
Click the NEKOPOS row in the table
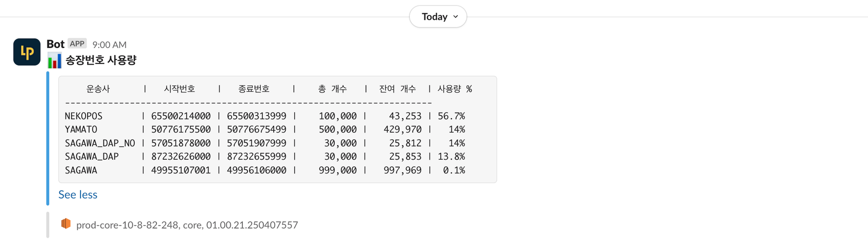(265, 116)
